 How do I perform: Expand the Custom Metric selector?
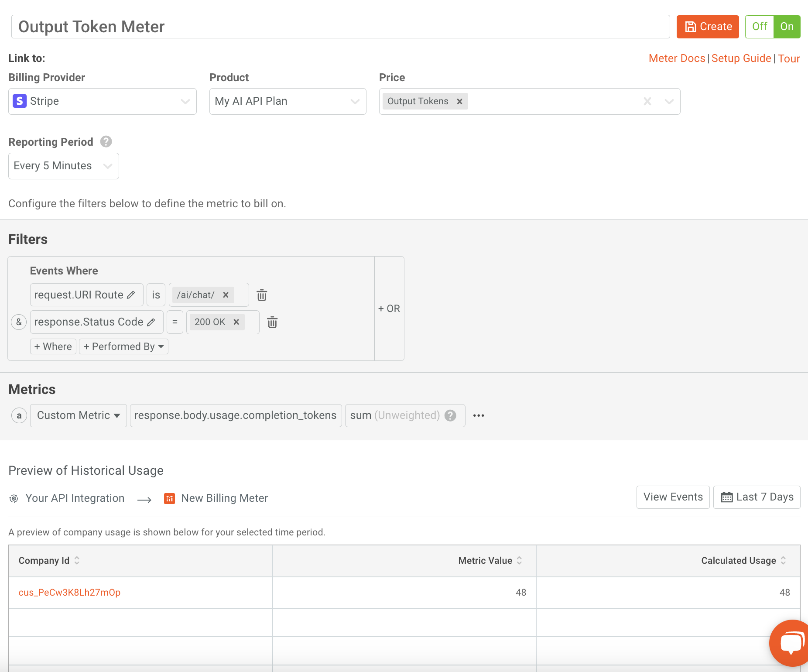[78, 415]
